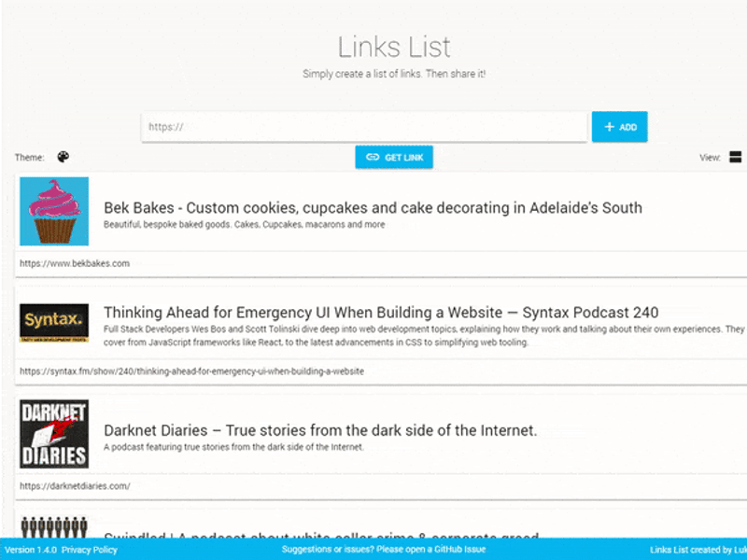Image resolution: width=747 pixels, height=560 pixels.
Task: Click the plus icon on the ADD button
Action: (x=608, y=127)
